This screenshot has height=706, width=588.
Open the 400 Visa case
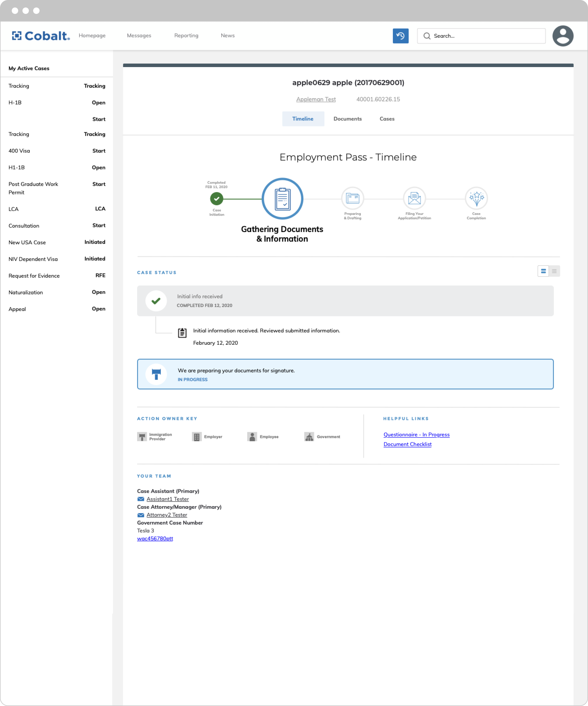click(57, 151)
